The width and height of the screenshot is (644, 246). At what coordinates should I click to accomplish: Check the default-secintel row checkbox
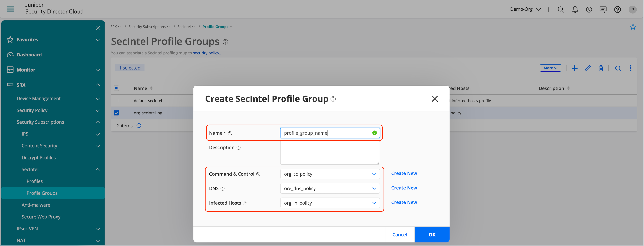click(116, 101)
